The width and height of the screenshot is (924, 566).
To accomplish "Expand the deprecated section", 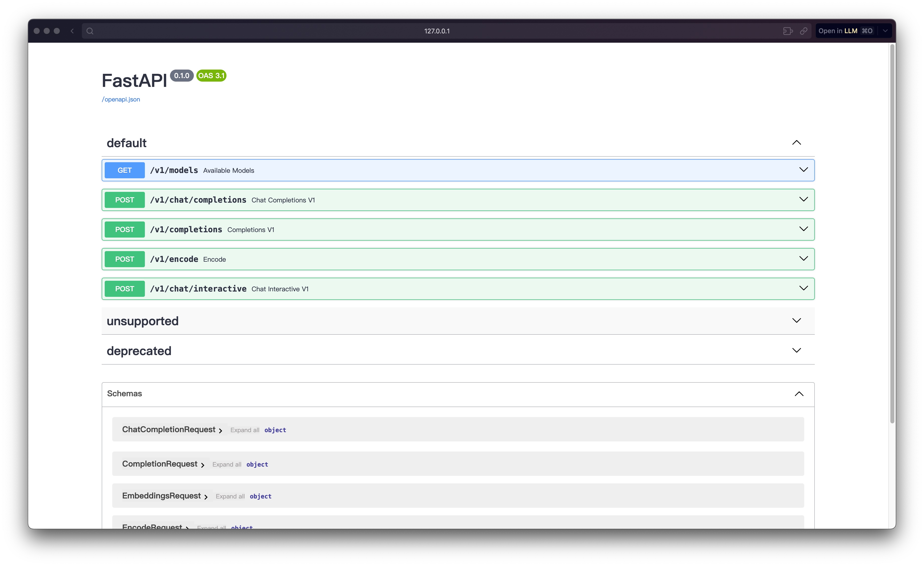I will (796, 350).
